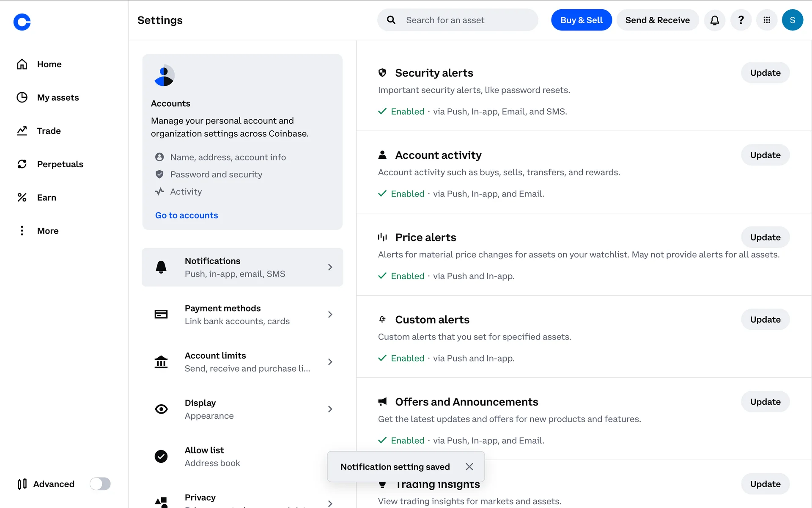Open the notifications bell in header
812x508 pixels.
click(715, 20)
